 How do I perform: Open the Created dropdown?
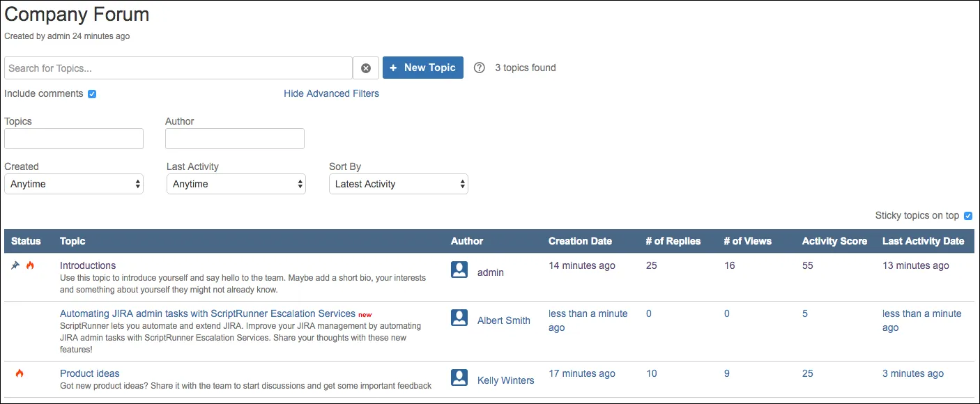74,184
